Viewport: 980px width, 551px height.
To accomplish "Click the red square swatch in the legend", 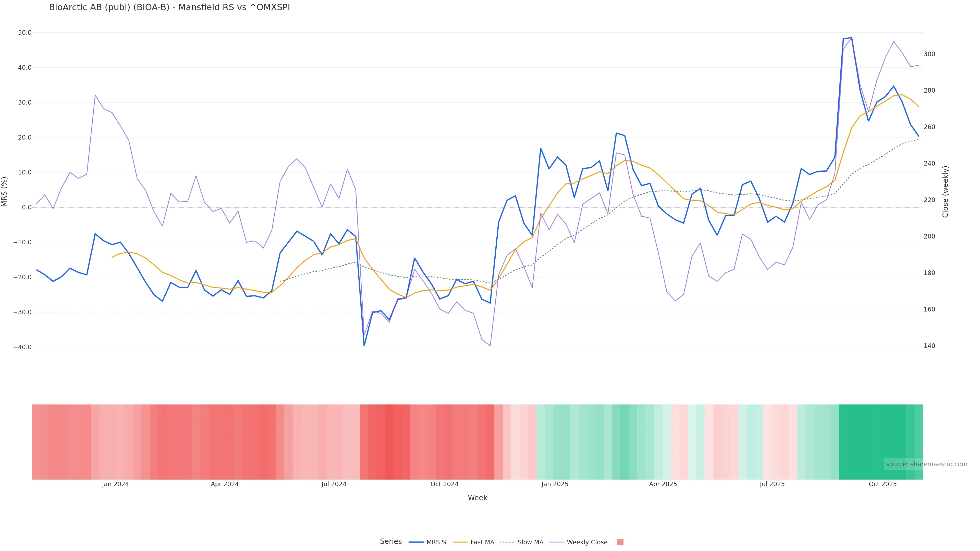I will click(620, 542).
